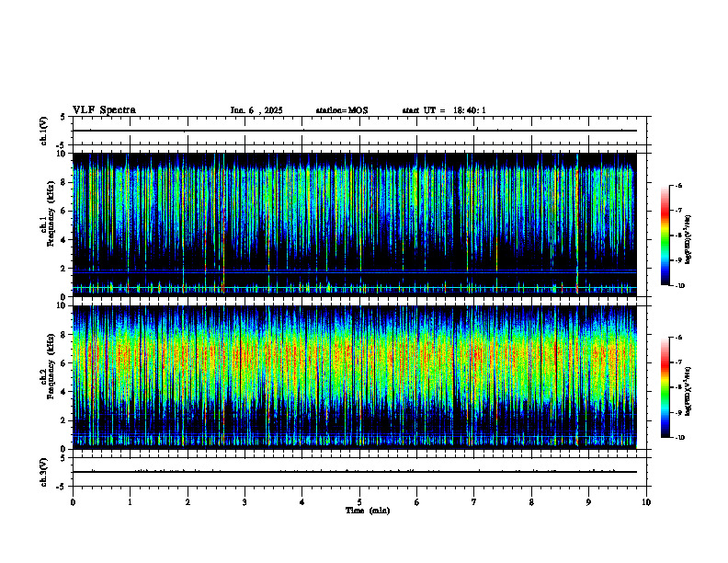Select the "-10" tick on ch.1 color bar
728x563 pixels.
click(679, 286)
